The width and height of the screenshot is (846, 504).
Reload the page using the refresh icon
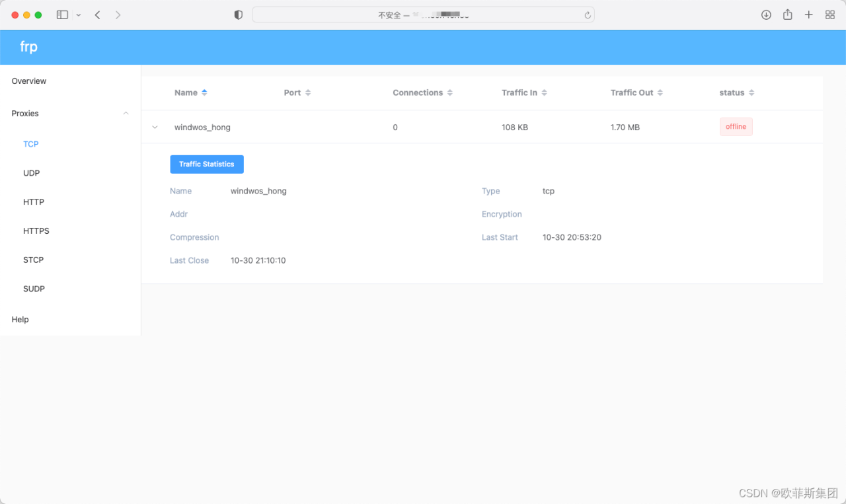587,15
